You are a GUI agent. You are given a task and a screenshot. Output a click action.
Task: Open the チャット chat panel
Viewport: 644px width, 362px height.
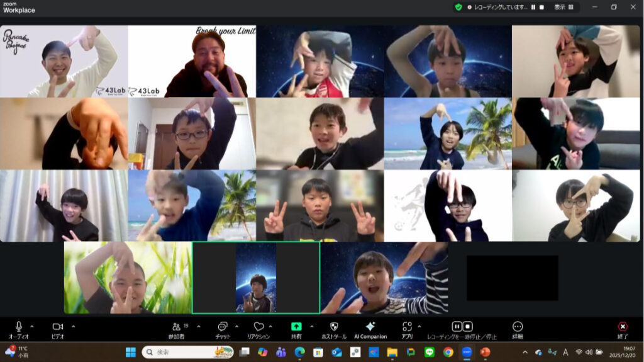(x=222, y=327)
